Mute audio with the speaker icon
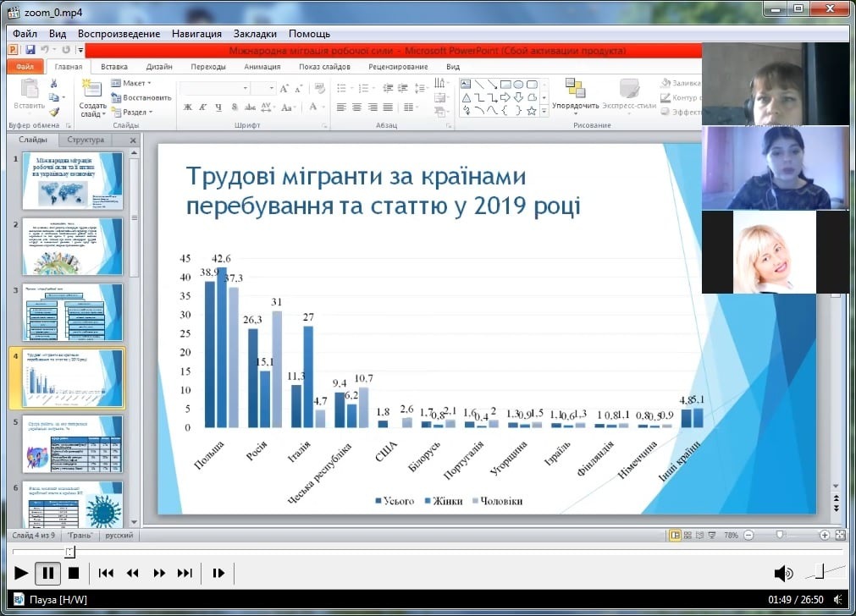 (x=783, y=573)
